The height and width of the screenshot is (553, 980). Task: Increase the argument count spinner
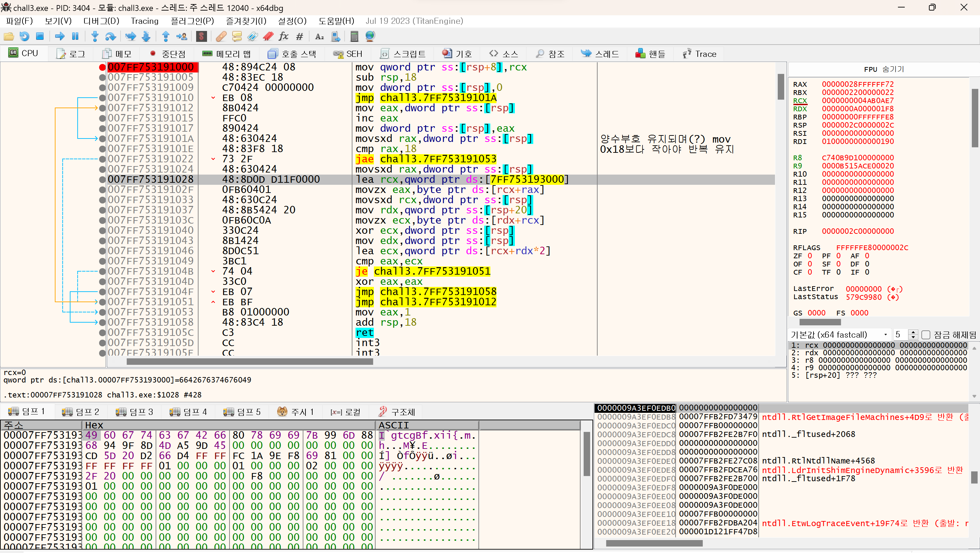(913, 332)
